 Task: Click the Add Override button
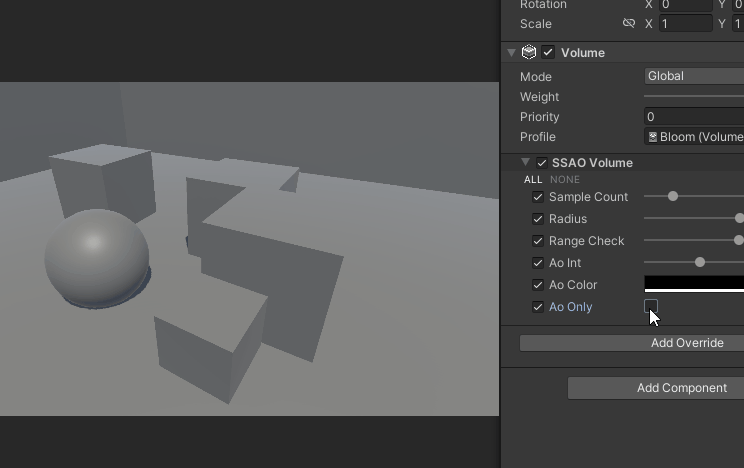tap(632, 343)
